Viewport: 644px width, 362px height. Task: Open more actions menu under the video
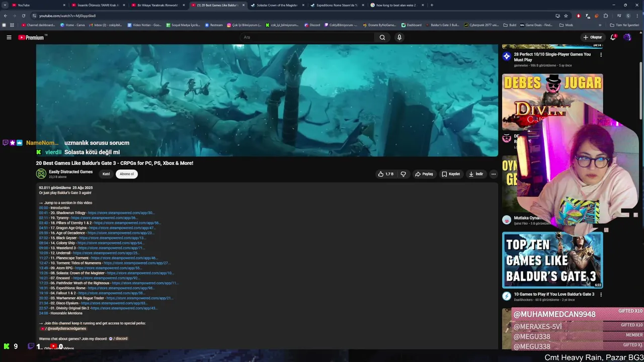tap(494, 174)
